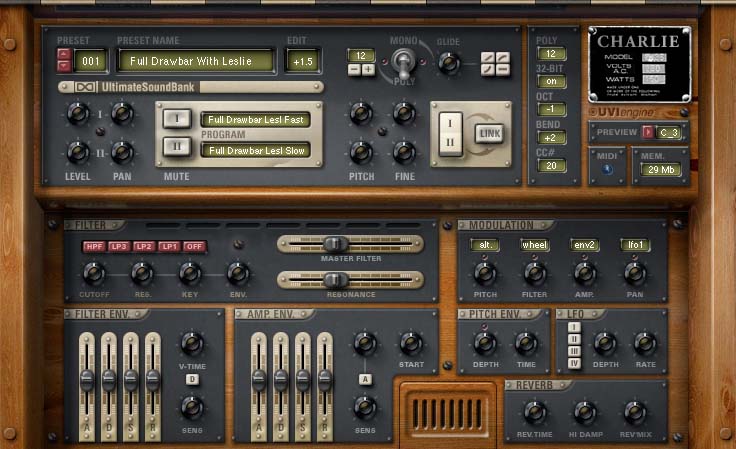The width and height of the screenshot is (736, 449).
Task: Toggle the I/II layer selector switch
Action: (x=451, y=134)
